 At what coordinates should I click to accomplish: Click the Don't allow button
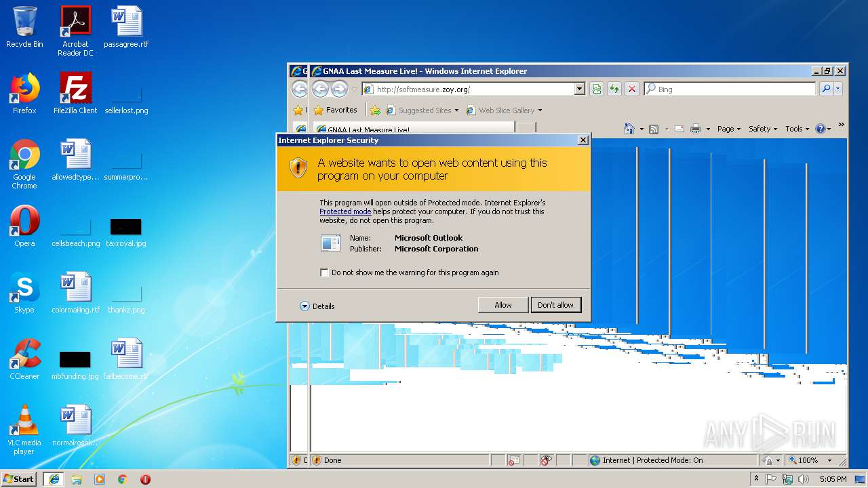point(555,305)
